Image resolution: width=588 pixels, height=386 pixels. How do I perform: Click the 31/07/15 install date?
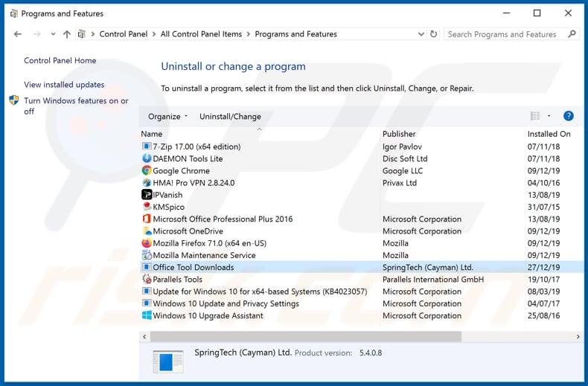tap(544, 207)
